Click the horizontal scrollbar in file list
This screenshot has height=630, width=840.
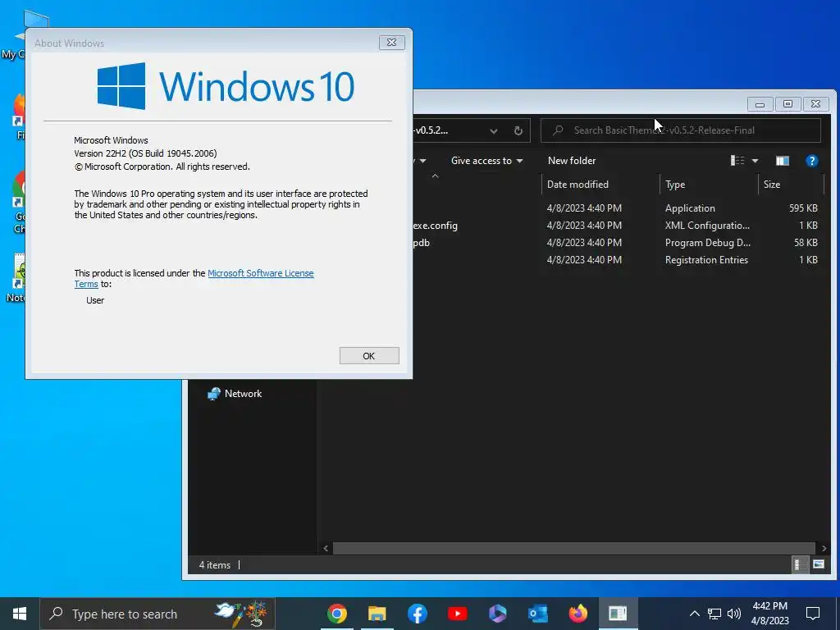pyautogui.click(x=573, y=548)
